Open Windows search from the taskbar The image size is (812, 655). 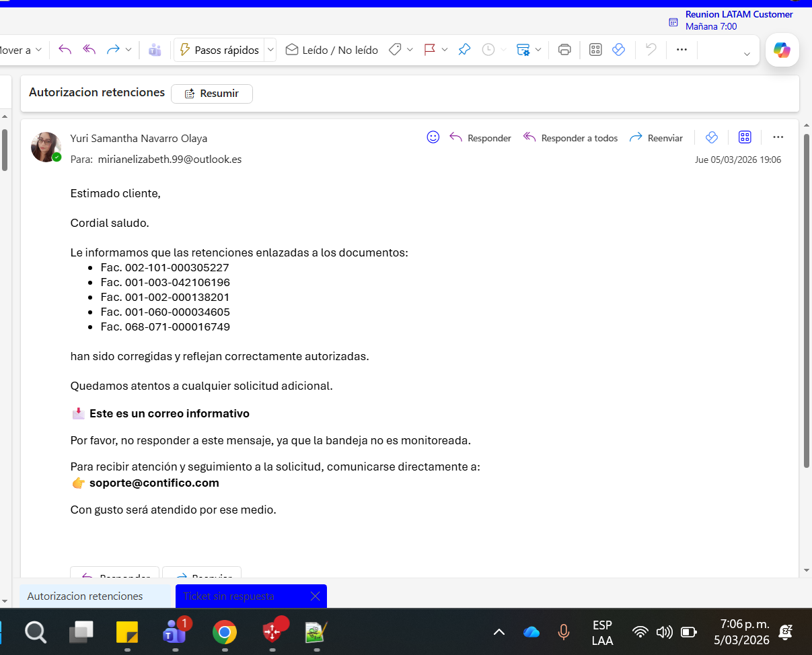36,632
